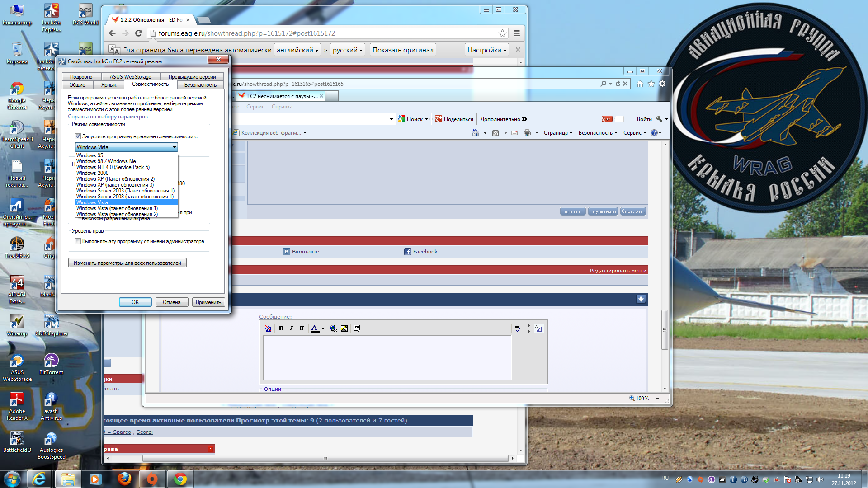868x488 pixels.
Task: Click 'Изменить параметры для всех пользователей'
Action: [x=127, y=263]
